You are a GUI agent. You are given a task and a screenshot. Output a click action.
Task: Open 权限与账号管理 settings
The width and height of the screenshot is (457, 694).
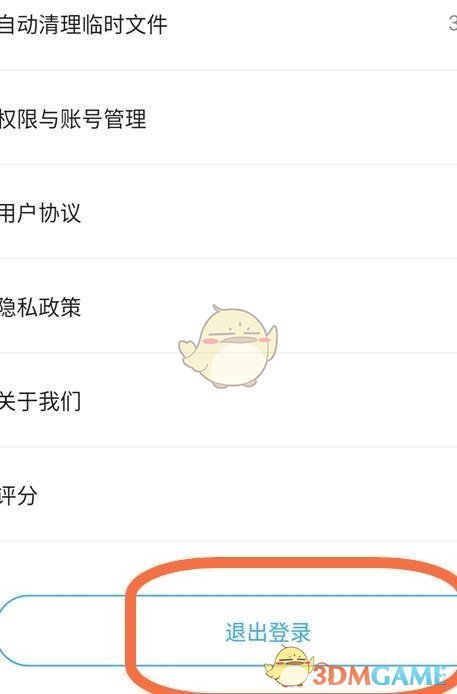[228, 117]
